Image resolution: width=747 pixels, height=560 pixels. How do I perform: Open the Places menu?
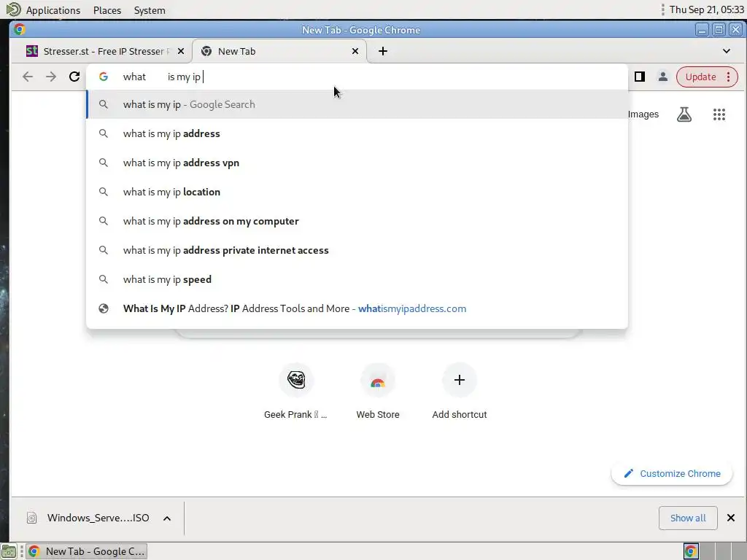click(x=107, y=10)
